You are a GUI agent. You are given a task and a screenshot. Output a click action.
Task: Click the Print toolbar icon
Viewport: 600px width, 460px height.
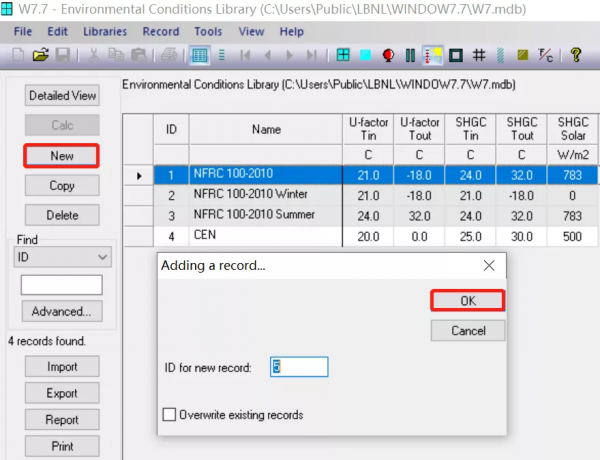169,55
